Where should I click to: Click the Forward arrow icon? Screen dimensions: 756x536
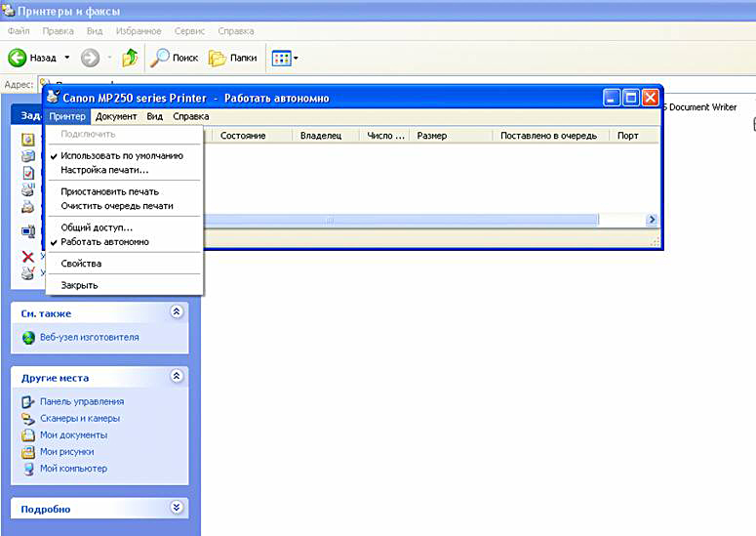click(91, 58)
